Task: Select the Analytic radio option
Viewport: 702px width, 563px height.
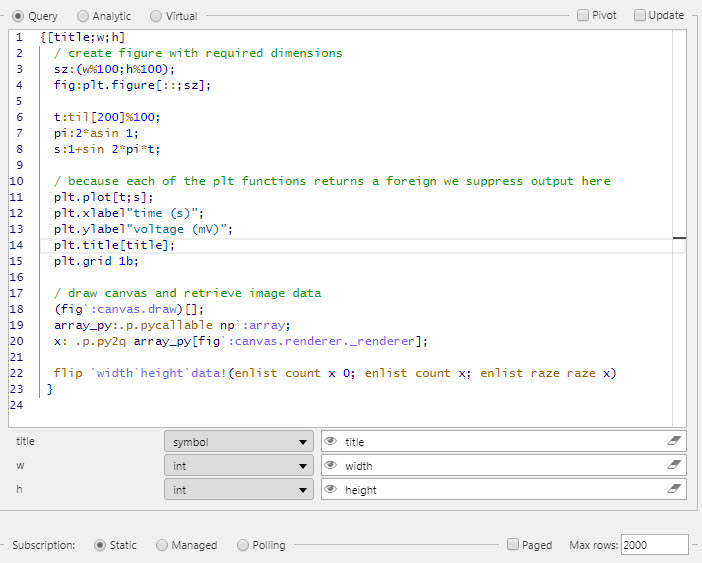Action: tap(83, 16)
